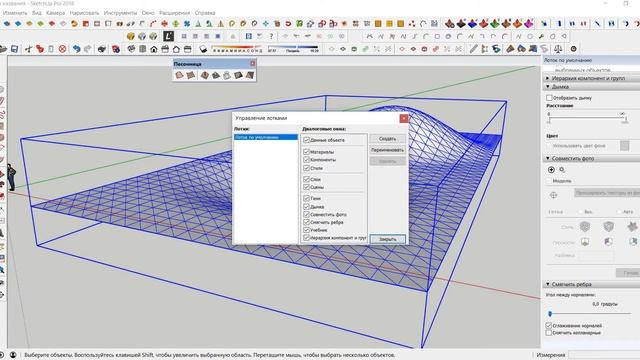Select the Add Detail tool in the Sandbox toolbar
Image resolution: width=640 pixels, height=360 pixels.
click(238, 75)
